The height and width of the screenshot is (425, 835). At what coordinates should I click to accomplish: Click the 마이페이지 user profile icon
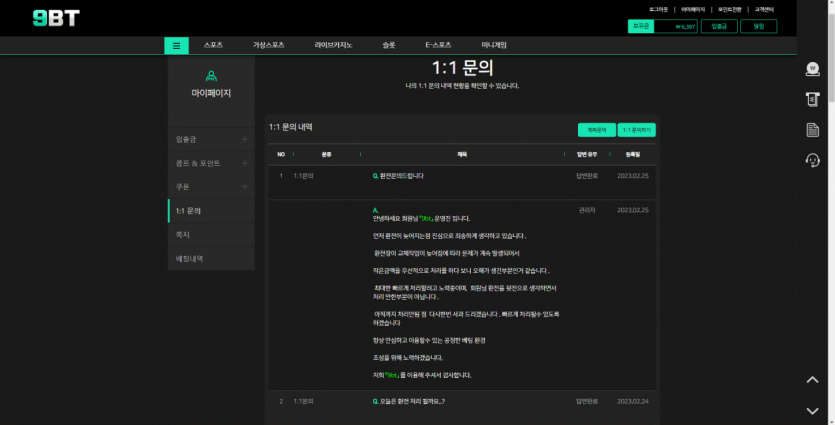211,76
